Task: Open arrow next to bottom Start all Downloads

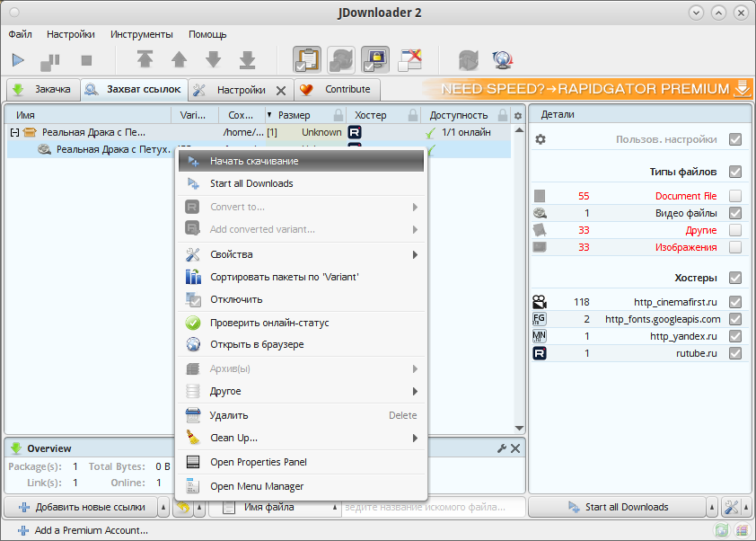Action: (712, 507)
